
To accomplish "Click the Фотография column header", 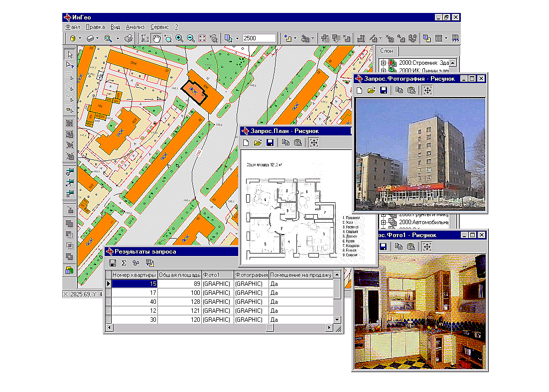I will click(251, 275).
